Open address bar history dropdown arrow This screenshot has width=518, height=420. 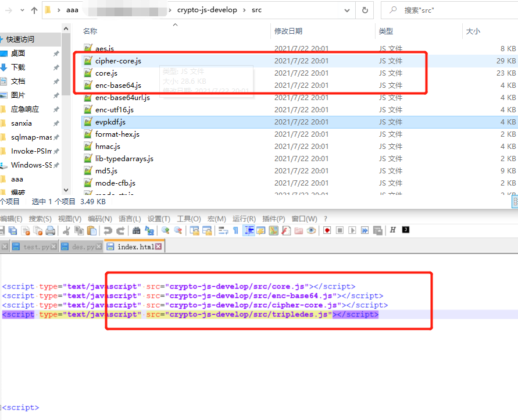[x=347, y=10]
